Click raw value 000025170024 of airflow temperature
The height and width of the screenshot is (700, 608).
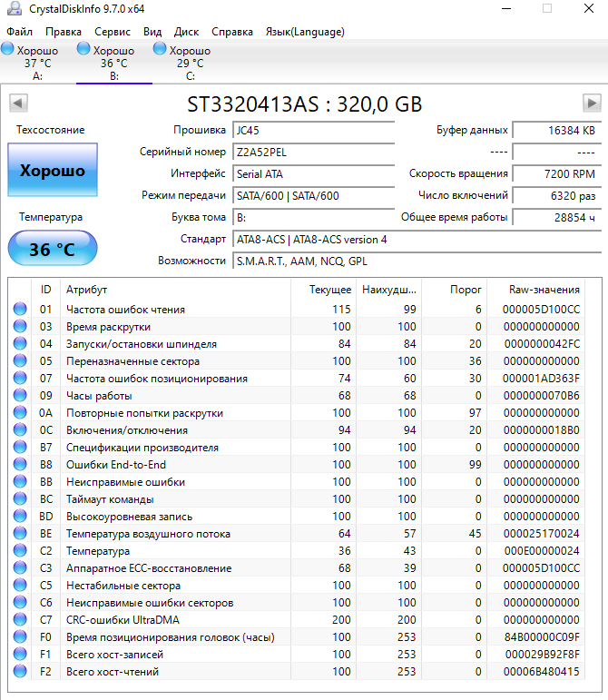click(x=541, y=534)
